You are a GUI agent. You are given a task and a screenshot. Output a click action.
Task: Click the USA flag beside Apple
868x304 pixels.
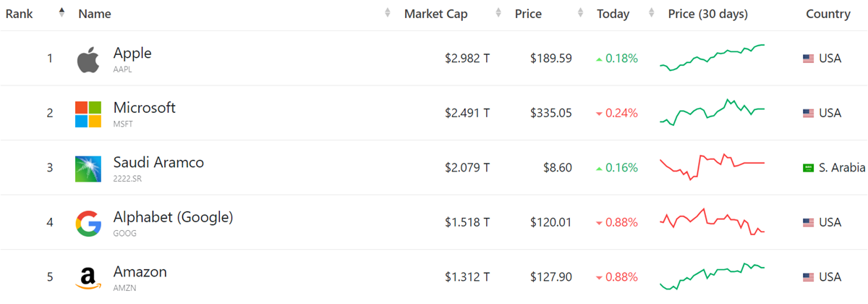click(809, 59)
